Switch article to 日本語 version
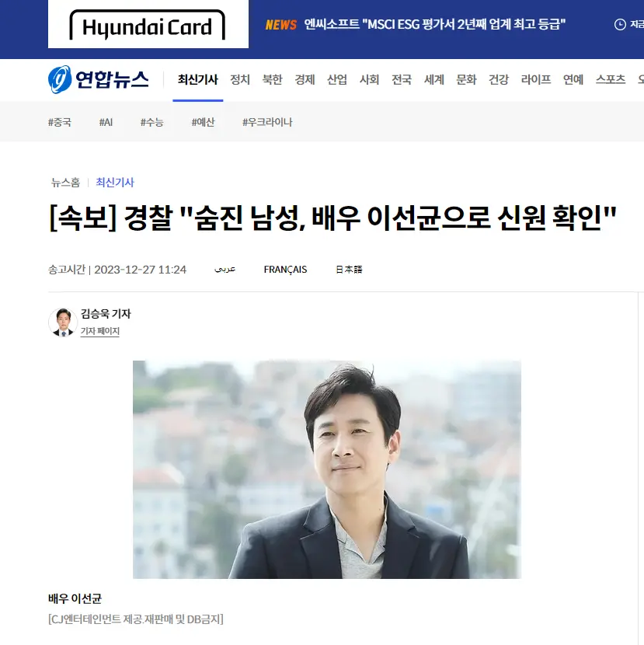Viewport: 644px width, 645px height. click(349, 270)
